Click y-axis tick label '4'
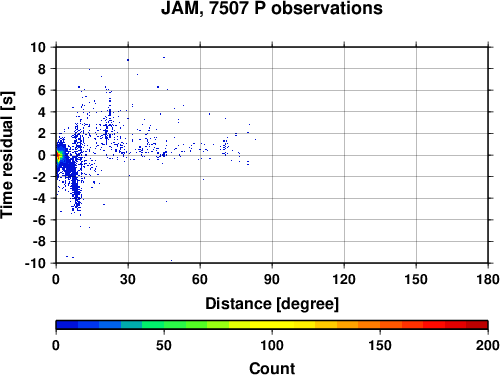 [42, 112]
